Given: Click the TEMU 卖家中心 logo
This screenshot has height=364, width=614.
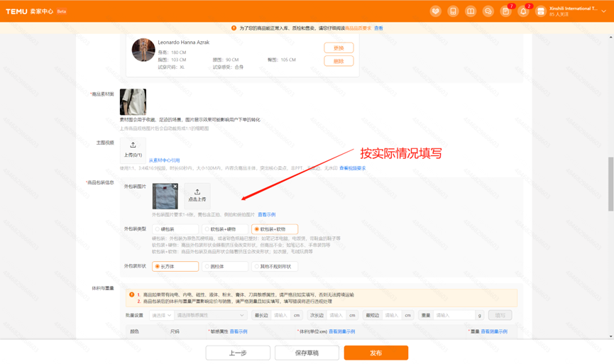Looking at the screenshot, I should click(29, 11).
